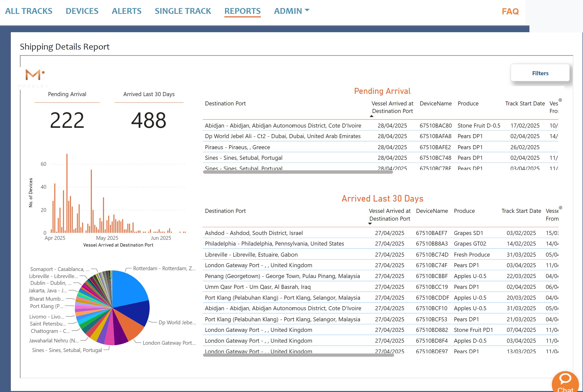Expand the Admin dropdown caret
Image resolution: width=583 pixels, height=392 pixels.
click(307, 10)
